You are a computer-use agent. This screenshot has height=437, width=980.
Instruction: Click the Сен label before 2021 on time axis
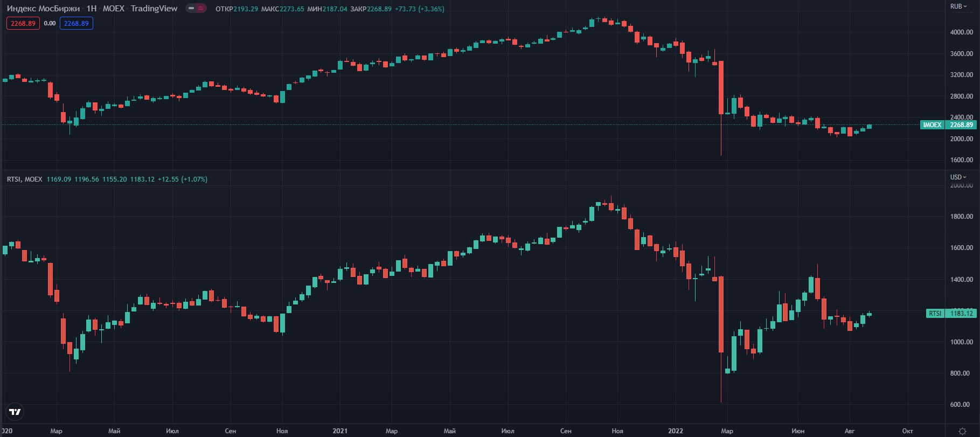pyautogui.click(x=231, y=431)
